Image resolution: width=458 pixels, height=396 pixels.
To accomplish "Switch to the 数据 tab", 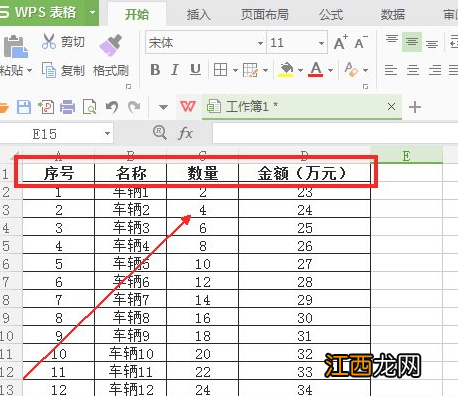I will pos(393,15).
